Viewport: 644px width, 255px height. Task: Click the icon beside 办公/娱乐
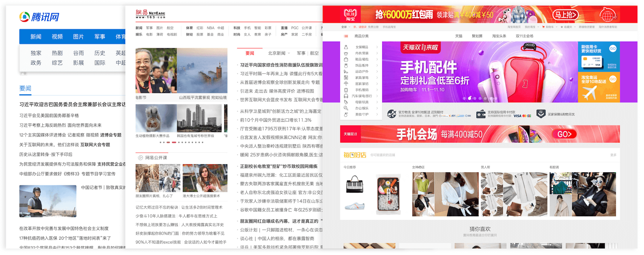(346, 108)
